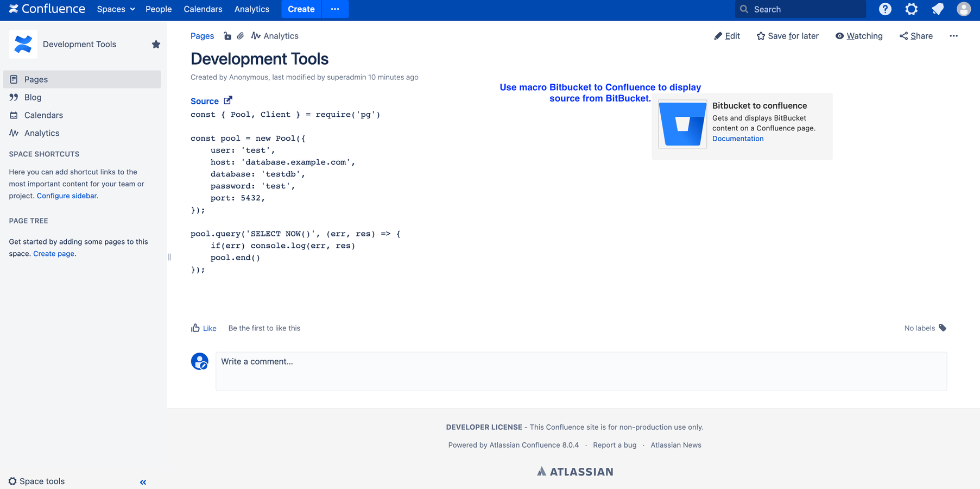Click the Confluence logo in header

point(47,9)
